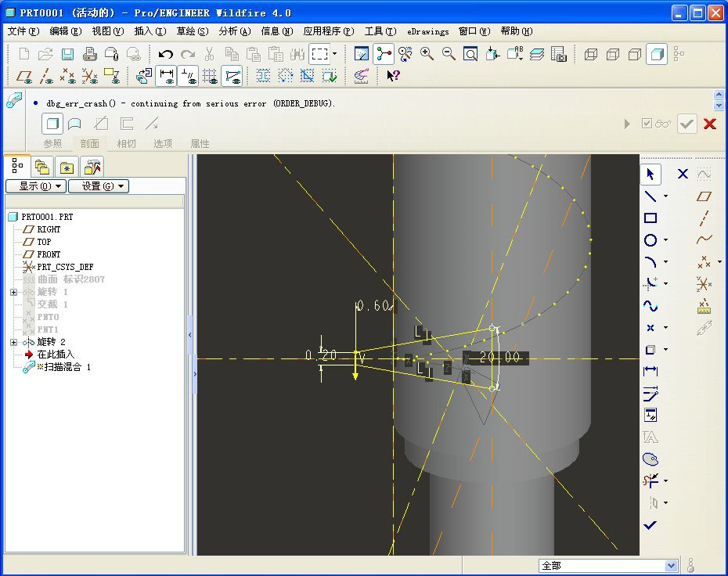Select the Rectangle sketch tool

(651, 218)
